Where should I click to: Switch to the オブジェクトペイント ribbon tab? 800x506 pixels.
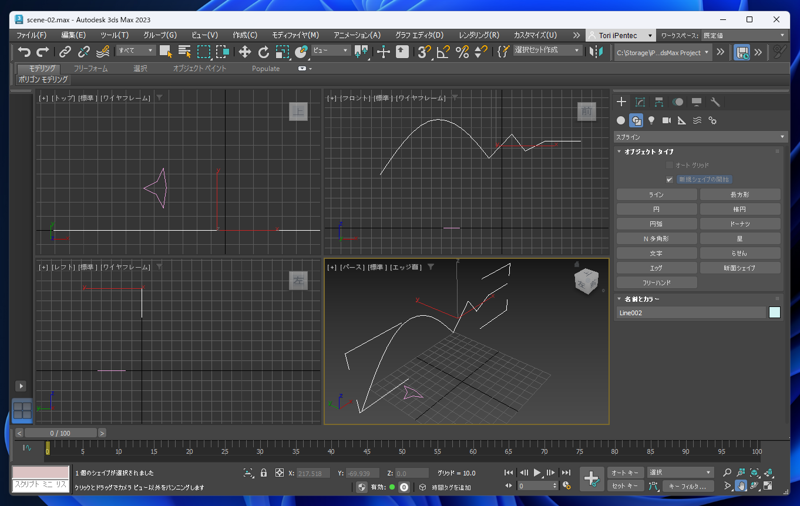tap(199, 68)
